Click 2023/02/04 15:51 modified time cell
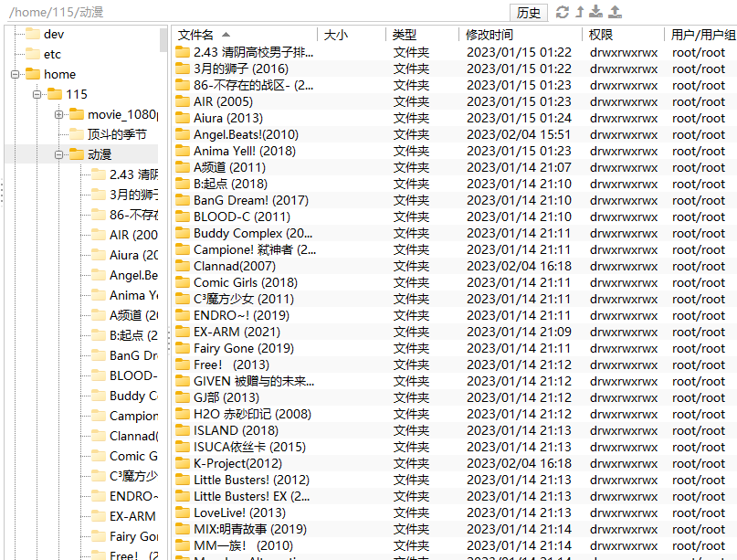Screen dimensions: 737x560 tap(519, 135)
